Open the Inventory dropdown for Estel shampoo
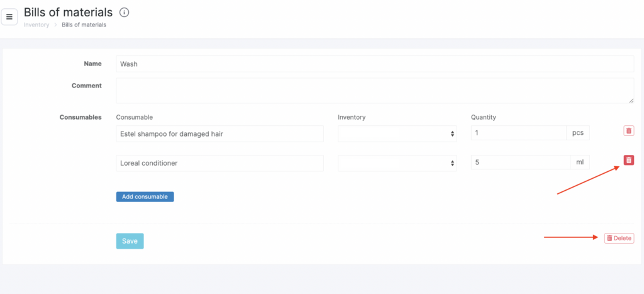The height and width of the screenshot is (294, 644). pyautogui.click(x=396, y=133)
